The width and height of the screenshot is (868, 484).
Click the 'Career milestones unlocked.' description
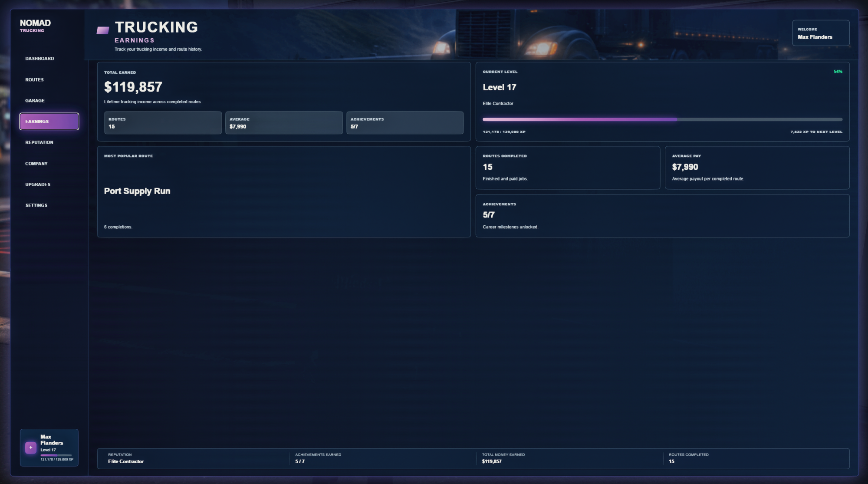click(x=510, y=227)
